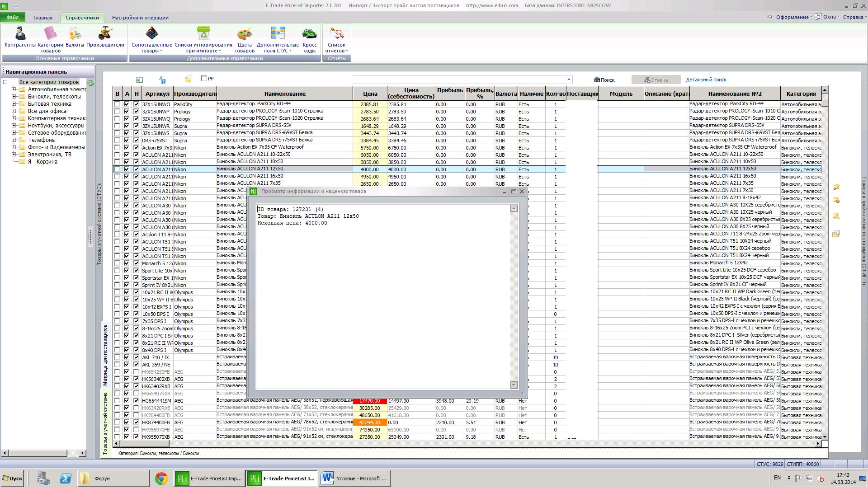The width and height of the screenshot is (868, 488).
Task: Open the Файл menu tab
Action: pyautogui.click(x=13, y=18)
